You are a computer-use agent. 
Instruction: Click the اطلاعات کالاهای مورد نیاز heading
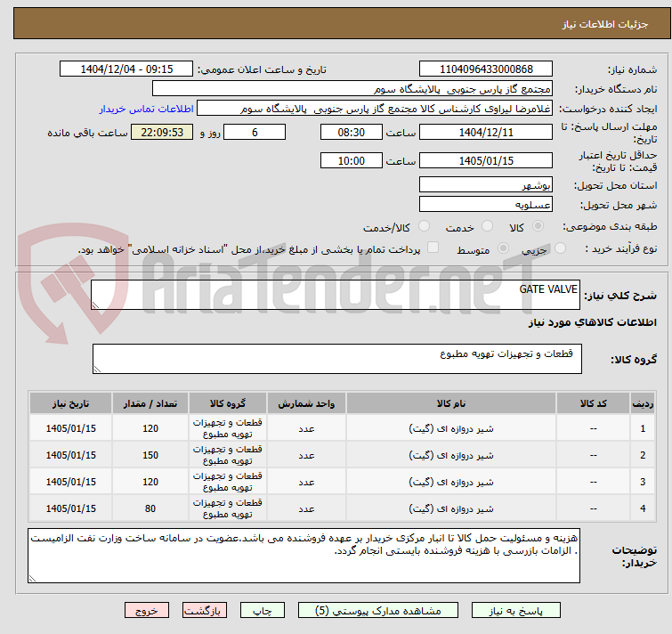click(x=592, y=322)
